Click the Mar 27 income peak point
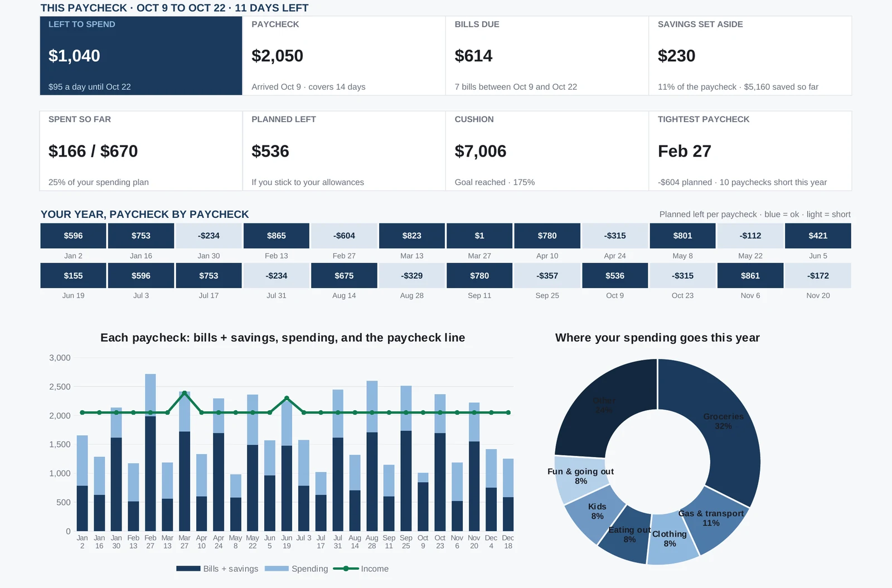 185,393
